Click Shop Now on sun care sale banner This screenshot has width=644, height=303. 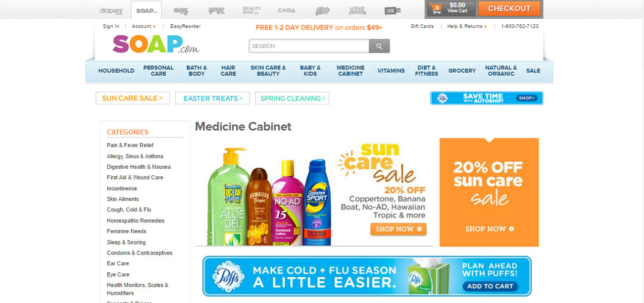[x=398, y=229]
